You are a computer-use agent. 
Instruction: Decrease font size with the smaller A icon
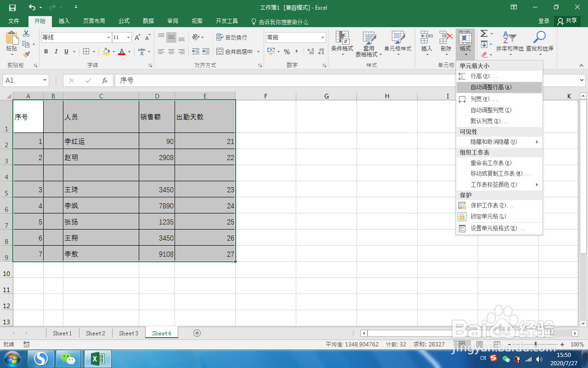[147, 37]
